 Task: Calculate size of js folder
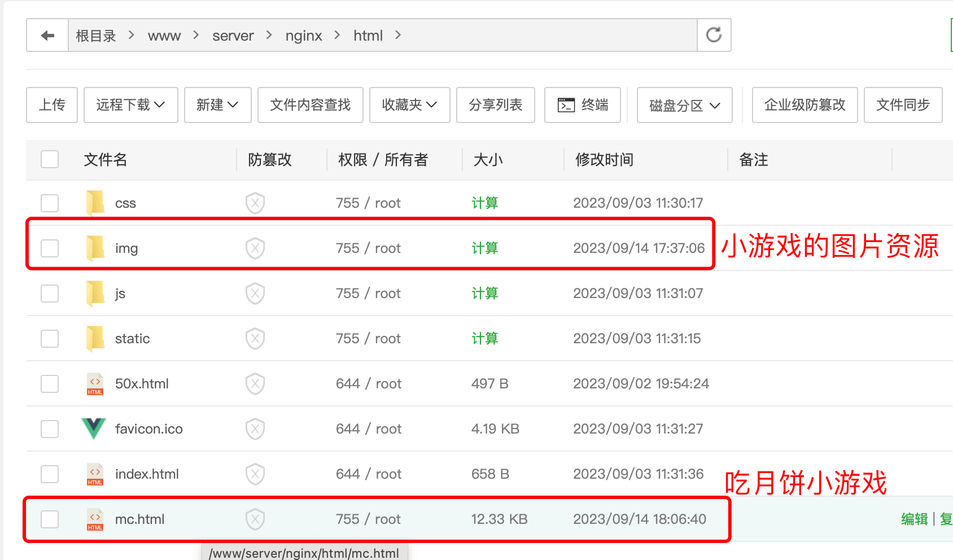485,294
